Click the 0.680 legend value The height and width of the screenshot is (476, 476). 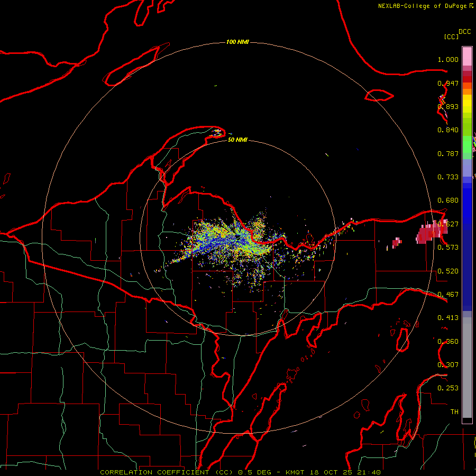[x=448, y=200]
